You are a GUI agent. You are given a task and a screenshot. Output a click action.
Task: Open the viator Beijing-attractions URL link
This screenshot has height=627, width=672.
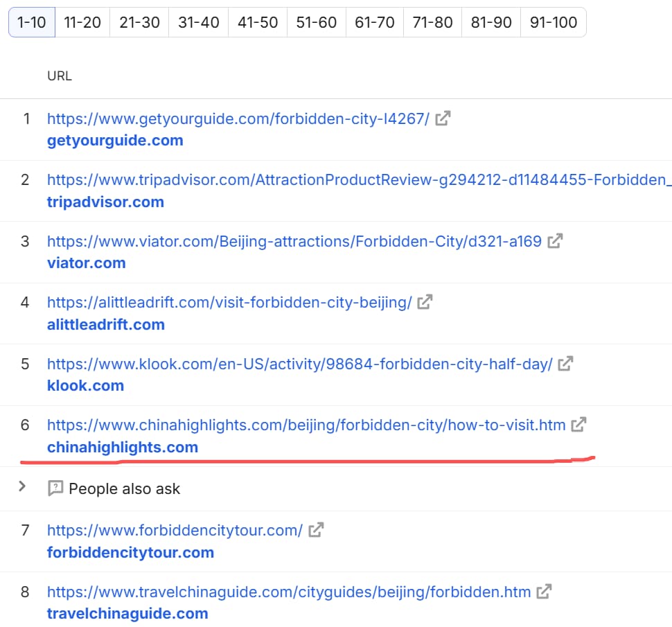click(x=294, y=241)
